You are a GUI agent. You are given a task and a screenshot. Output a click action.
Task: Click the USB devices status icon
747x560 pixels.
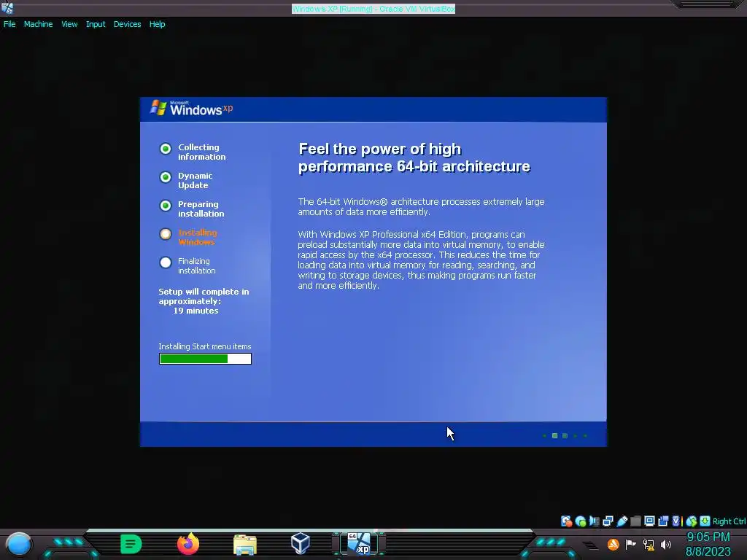(x=622, y=521)
